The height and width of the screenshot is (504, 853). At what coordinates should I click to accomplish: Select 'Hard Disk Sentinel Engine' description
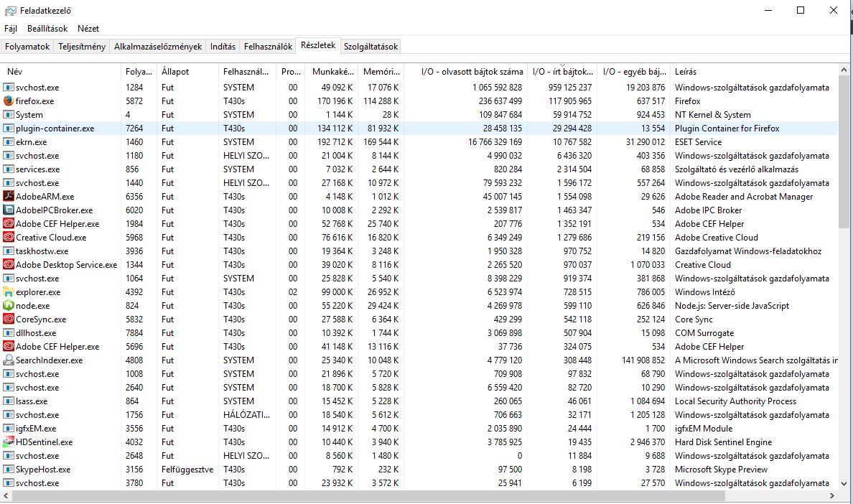tap(723, 442)
